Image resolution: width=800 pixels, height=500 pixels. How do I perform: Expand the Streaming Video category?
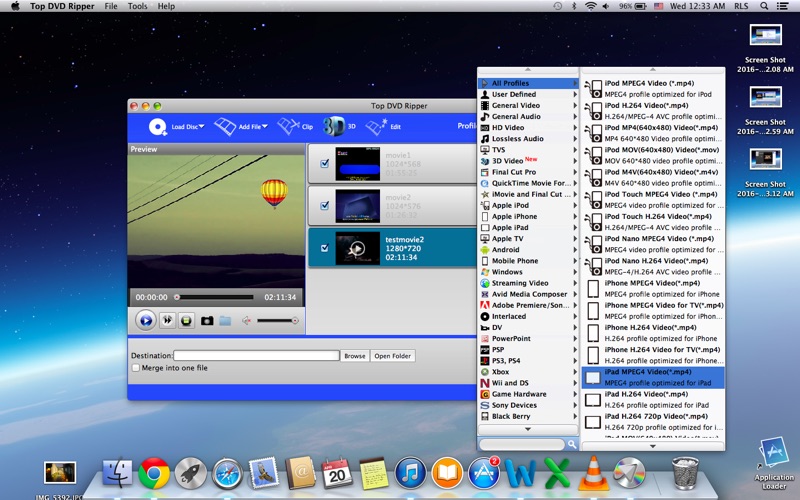[x=529, y=283]
